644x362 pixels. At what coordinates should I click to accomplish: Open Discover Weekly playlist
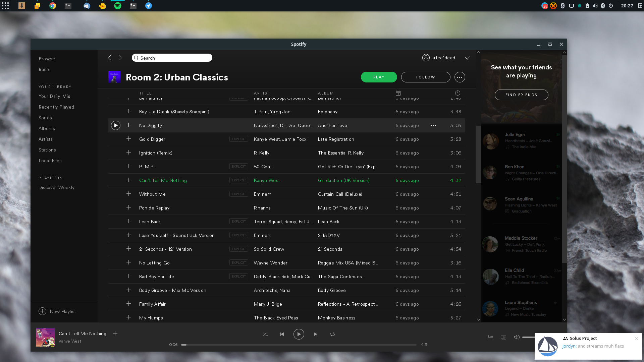[x=57, y=187]
